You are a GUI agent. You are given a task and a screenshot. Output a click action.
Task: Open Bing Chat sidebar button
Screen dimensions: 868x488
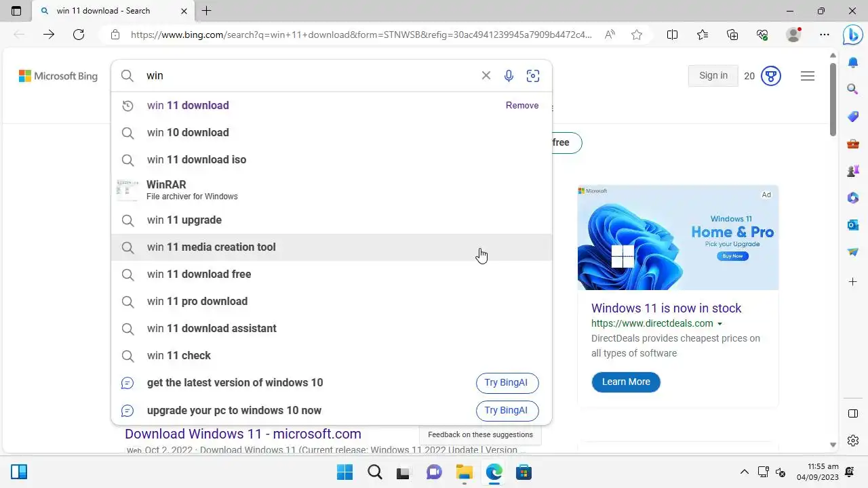[853, 35]
